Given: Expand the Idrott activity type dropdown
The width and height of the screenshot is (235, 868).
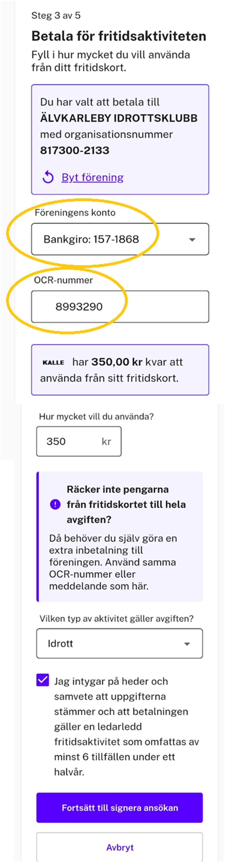Looking at the screenshot, I should pos(119,643).
